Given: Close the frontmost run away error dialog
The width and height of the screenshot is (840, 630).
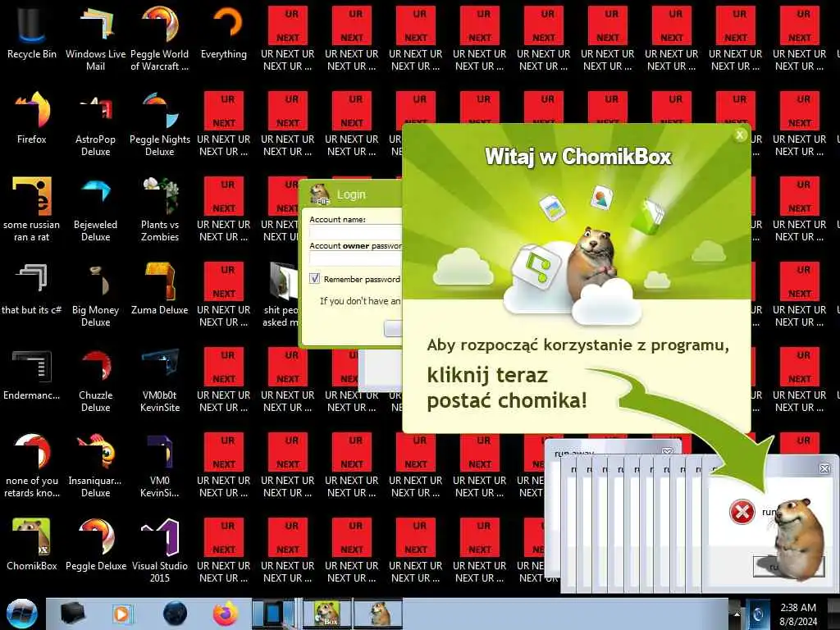Looking at the screenshot, I should 824,468.
